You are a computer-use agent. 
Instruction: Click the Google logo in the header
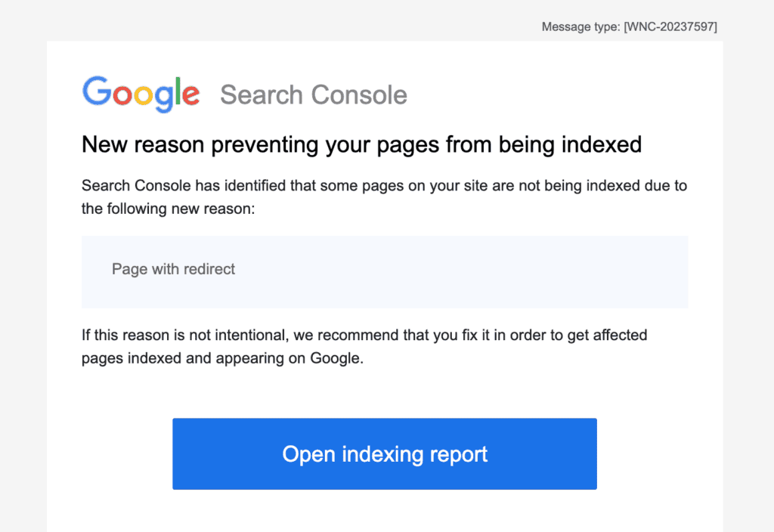tap(141, 94)
